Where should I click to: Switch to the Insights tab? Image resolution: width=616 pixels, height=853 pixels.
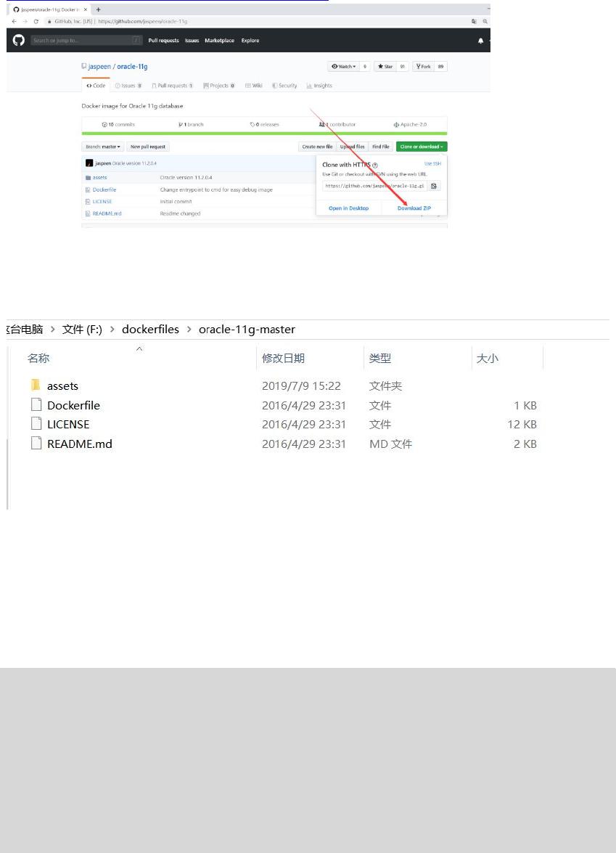319,86
